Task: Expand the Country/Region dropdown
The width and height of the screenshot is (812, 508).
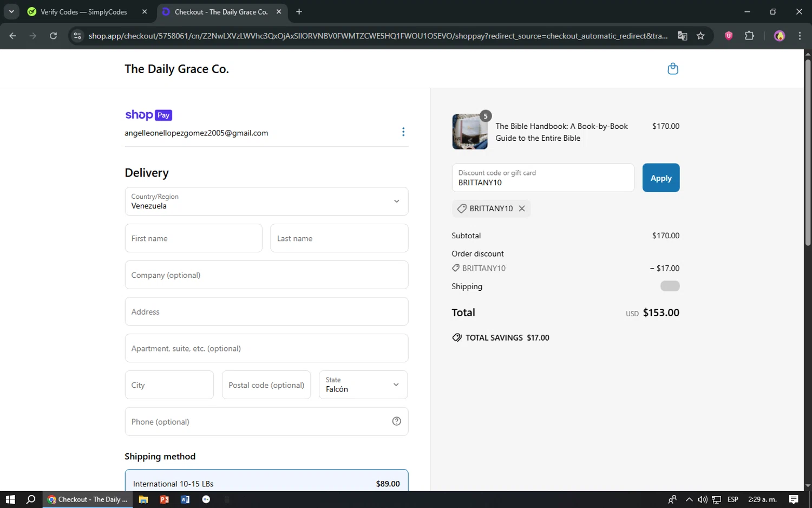Action: point(266,201)
